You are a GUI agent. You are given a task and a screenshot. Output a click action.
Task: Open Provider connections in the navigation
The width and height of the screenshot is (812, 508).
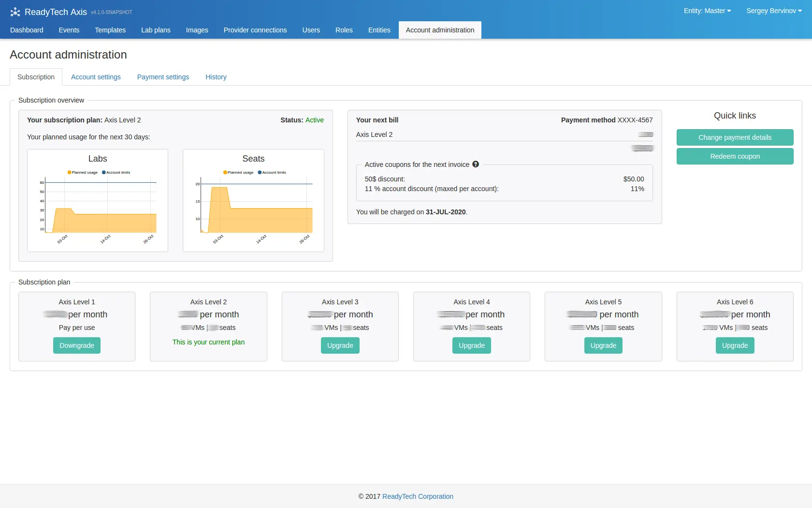coord(255,30)
